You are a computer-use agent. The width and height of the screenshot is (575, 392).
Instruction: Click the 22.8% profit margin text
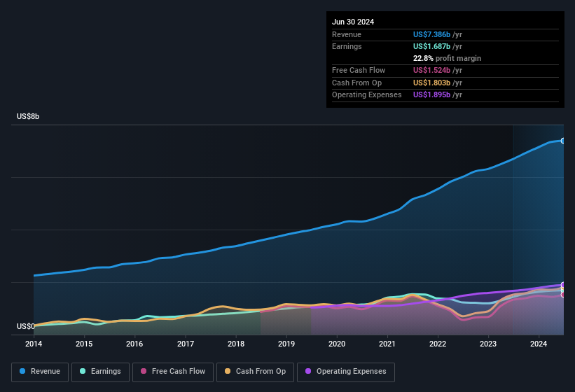tap(447, 58)
